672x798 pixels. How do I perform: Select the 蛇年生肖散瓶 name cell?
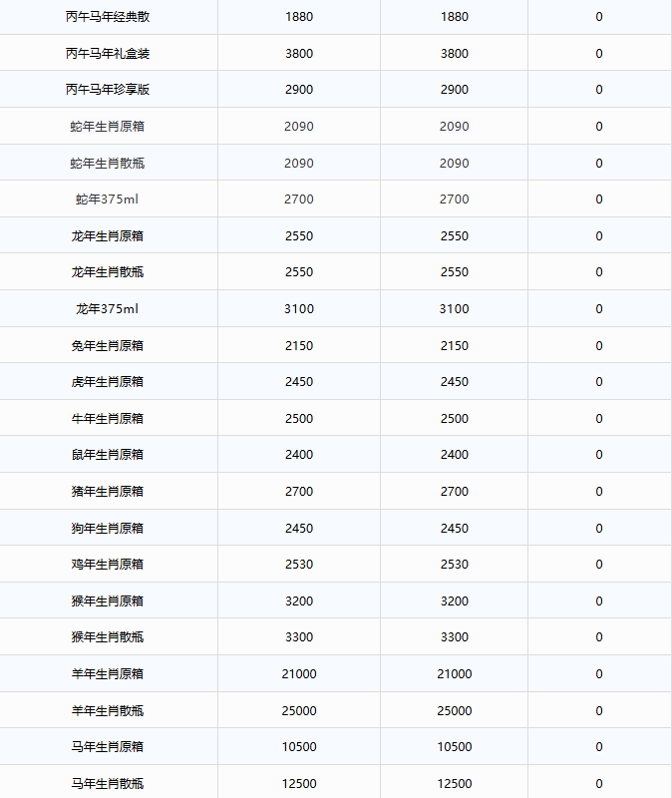click(108, 164)
